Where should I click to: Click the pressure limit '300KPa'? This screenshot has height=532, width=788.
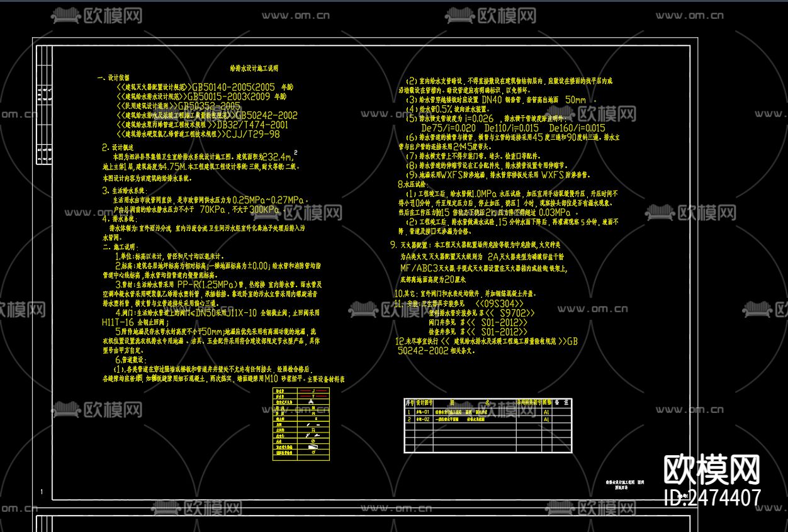[264, 209]
